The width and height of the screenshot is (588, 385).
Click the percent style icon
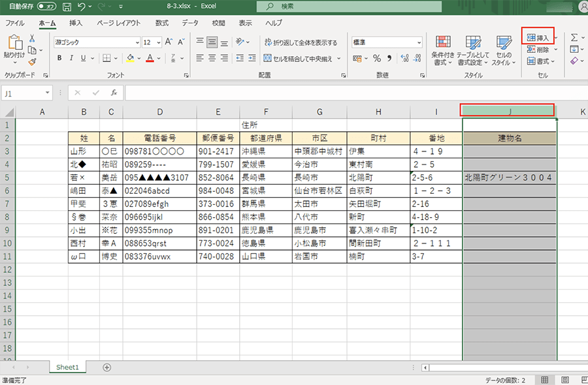(x=376, y=59)
